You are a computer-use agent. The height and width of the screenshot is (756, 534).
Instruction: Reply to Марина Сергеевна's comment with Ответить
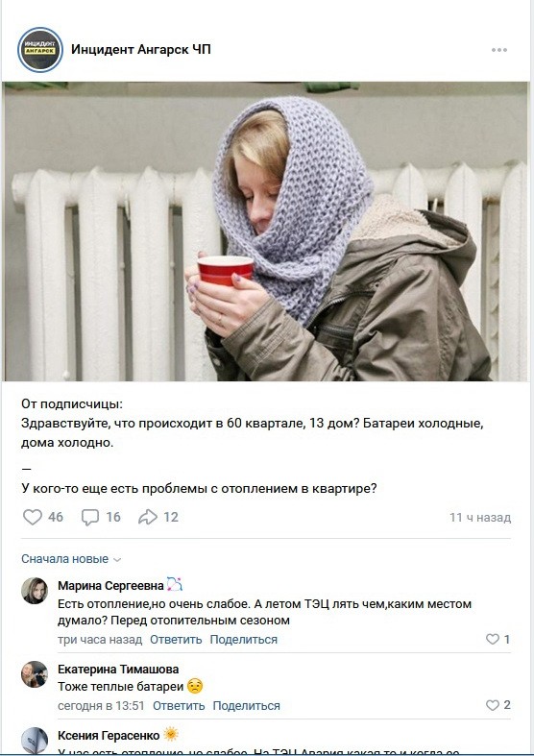[176, 640]
